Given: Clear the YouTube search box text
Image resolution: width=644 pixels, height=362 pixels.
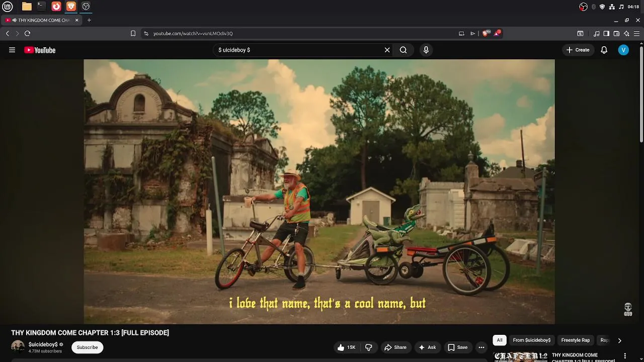Looking at the screenshot, I should point(387,50).
